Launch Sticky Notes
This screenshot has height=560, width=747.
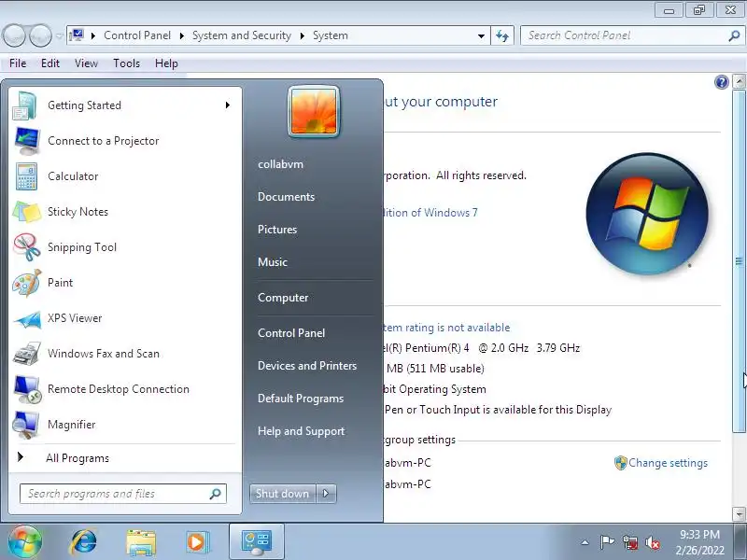(124, 212)
